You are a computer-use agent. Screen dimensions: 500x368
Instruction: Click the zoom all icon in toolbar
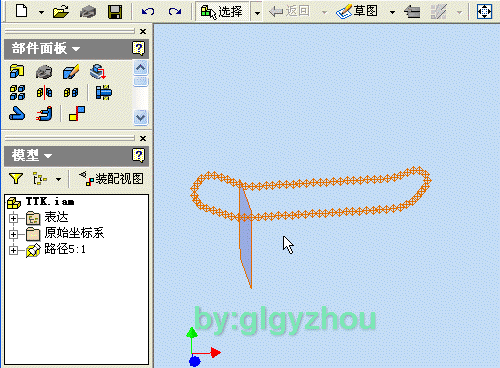click(484, 12)
